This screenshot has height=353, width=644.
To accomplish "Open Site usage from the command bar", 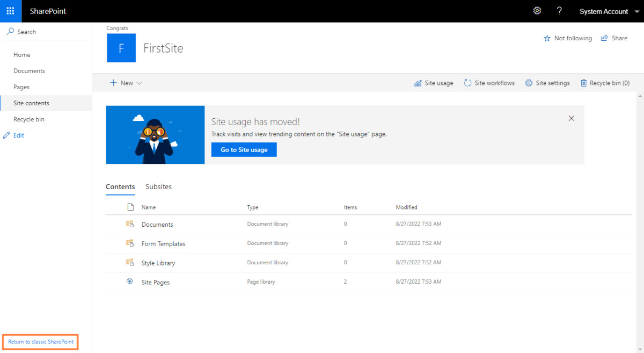I will (434, 83).
